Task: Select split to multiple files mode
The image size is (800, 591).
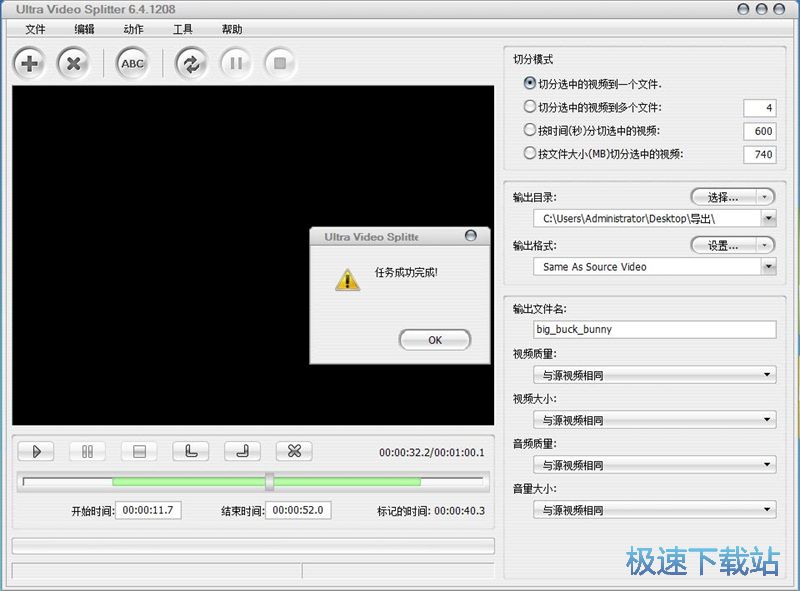Action: [x=530, y=106]
